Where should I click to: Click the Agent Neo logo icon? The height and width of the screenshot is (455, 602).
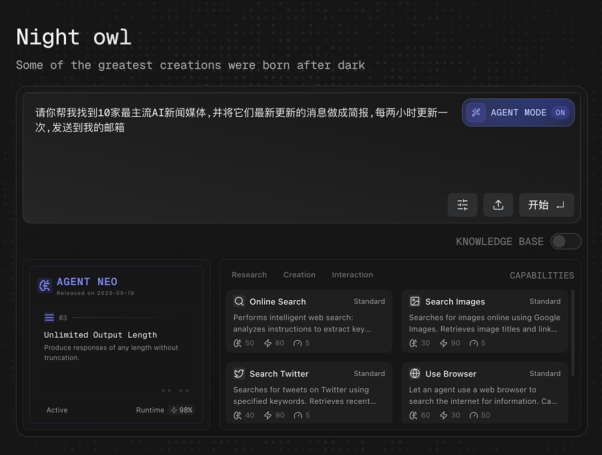(x=44, y=285)
